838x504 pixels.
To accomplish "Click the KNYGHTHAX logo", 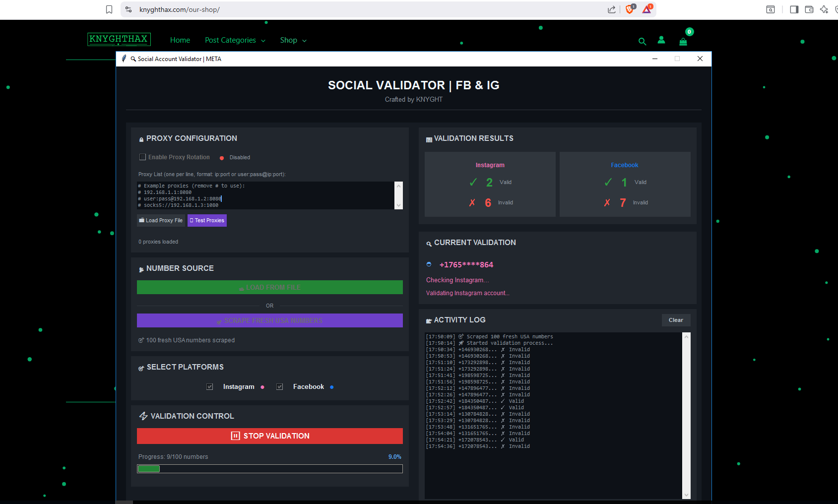I will [x=119, y=39].
